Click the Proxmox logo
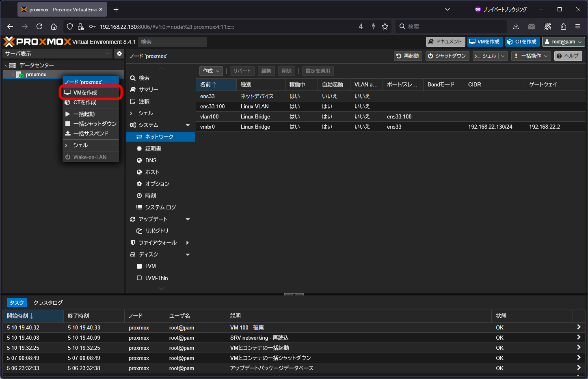The width and height of the screenshot is (588, 379). tap(37, 41)
